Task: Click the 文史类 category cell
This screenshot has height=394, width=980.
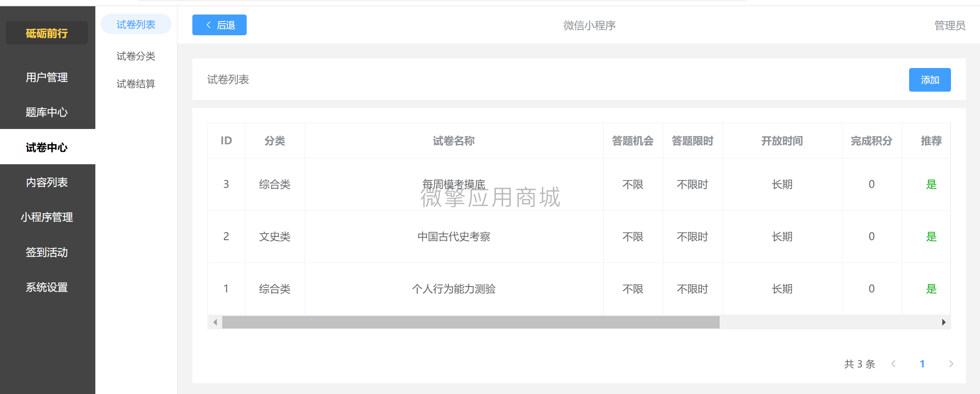Action: [x=275, y=236]
